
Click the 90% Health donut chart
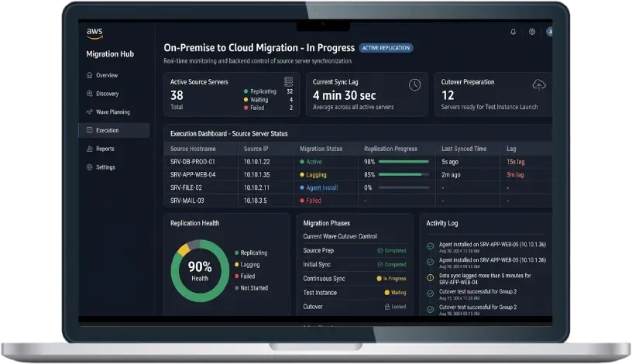click(x=200, y=270)
